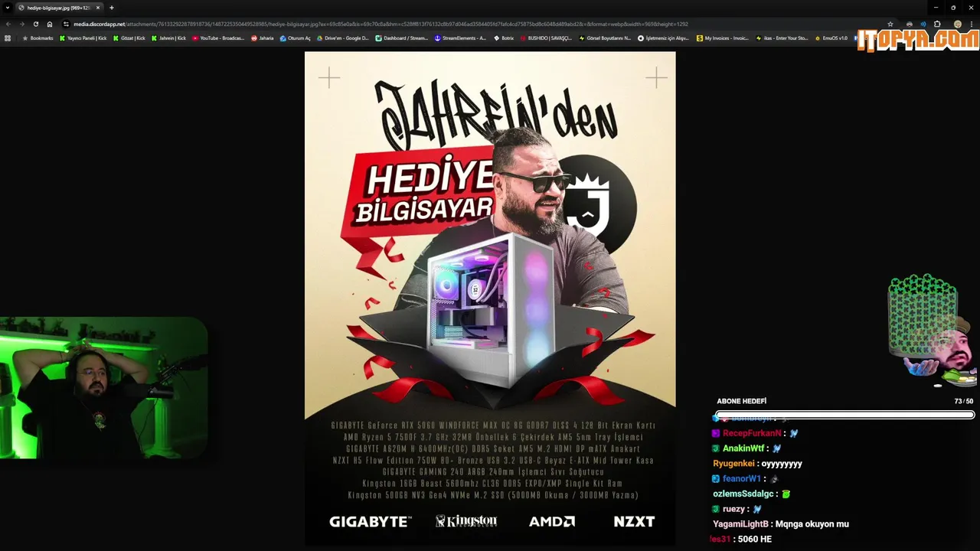This screenshot has height=551, width=980.
Task: Open the EmuOS v1.0 bookmark
Action: 831,37
